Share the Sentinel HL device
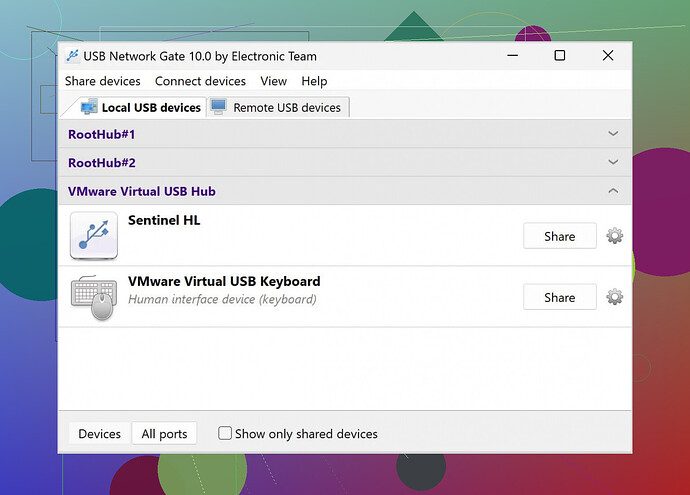Viewport: 690px width, 495px height. click(560, 236)
